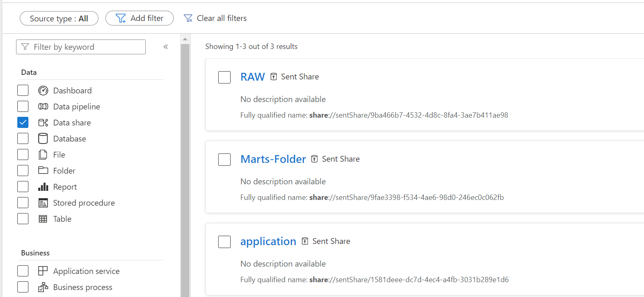
Task: Check the Report filter checkbox
Action: 23,187
